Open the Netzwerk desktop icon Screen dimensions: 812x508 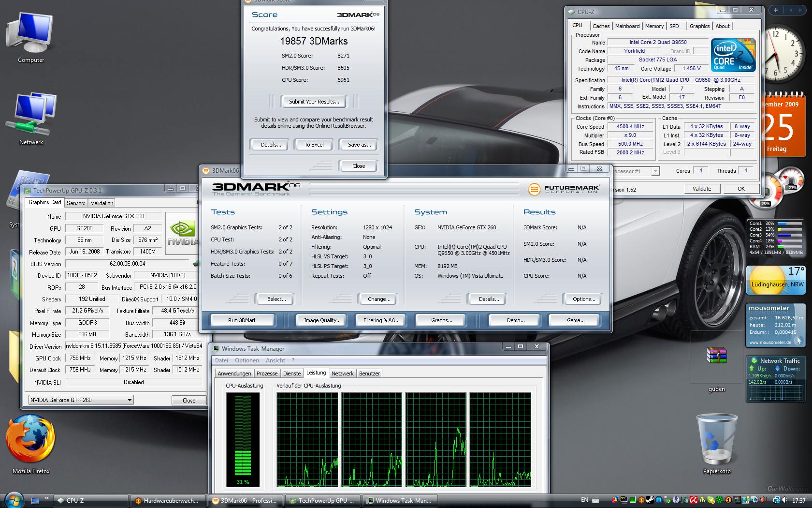tap(31, 116)
